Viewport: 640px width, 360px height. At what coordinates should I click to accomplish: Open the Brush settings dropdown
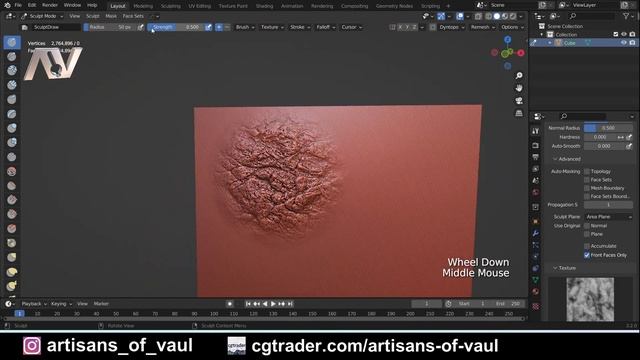[x=245, y=27]
